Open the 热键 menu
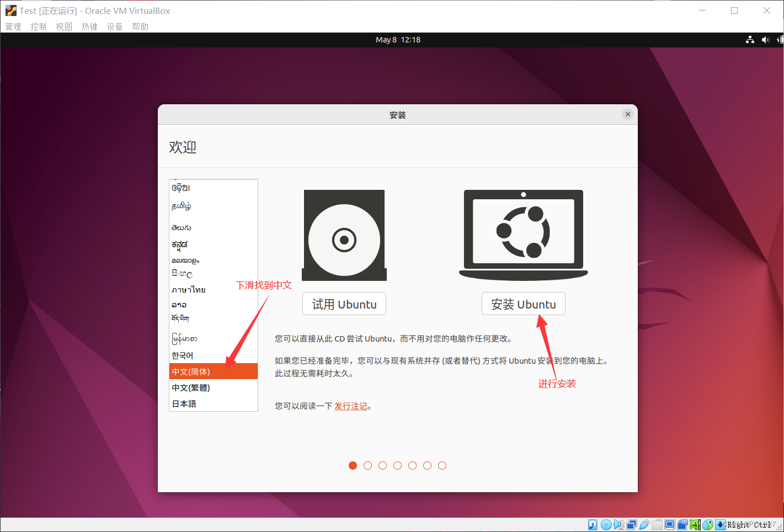This screenshot has height=532, width=784. tap(89, 26)
